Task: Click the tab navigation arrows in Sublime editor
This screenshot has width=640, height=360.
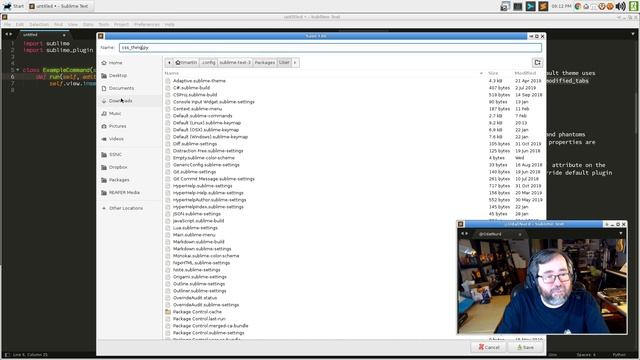Action: (x=8, y=35)
